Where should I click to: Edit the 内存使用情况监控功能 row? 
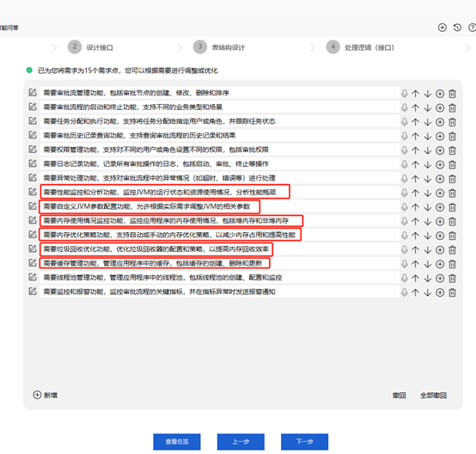coord(33,220)
